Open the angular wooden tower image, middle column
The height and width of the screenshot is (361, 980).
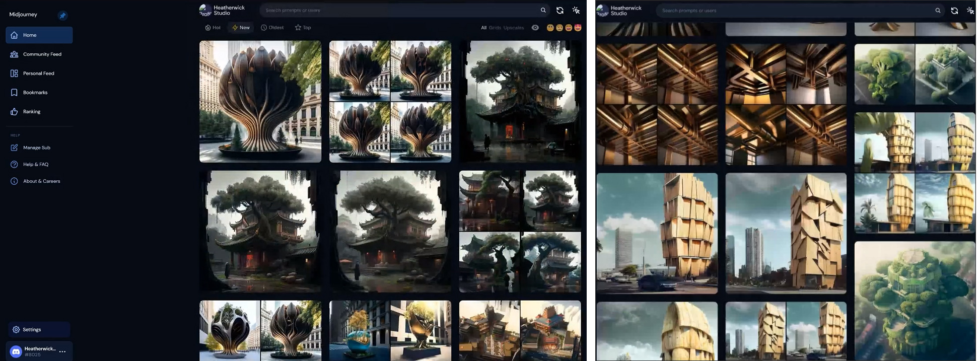tap(786, 234)
